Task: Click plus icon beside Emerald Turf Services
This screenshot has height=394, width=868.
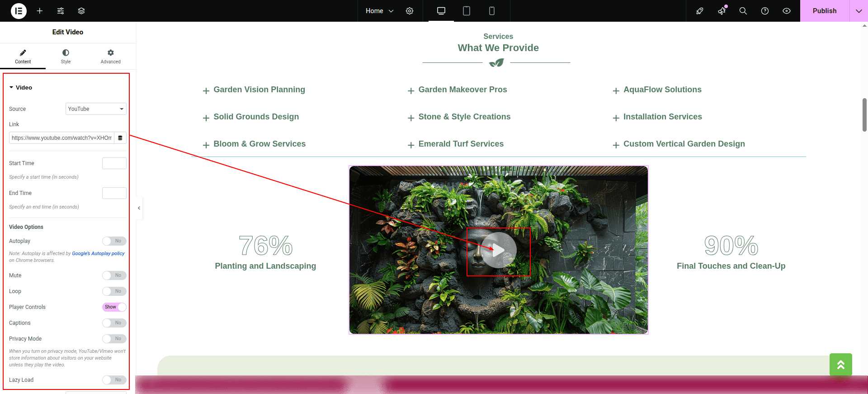Action: [x=411, y=145]
